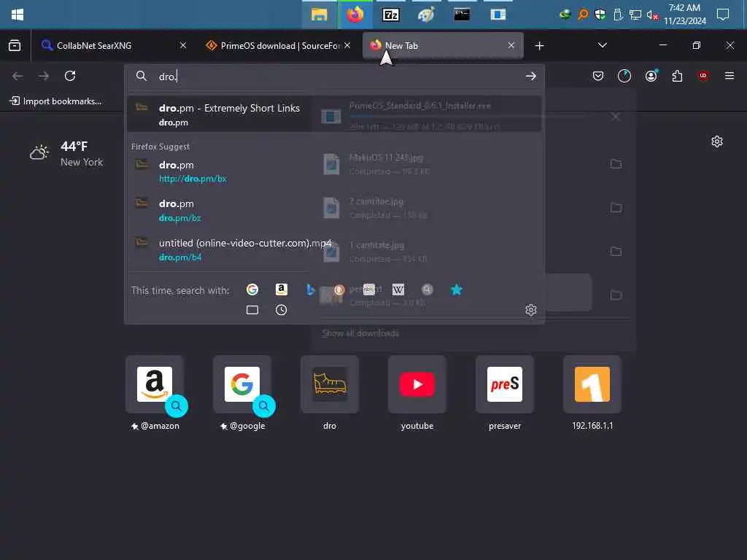Search open tabs via the tabs icon
The image size is (747, 560).
tap(252, 310)
